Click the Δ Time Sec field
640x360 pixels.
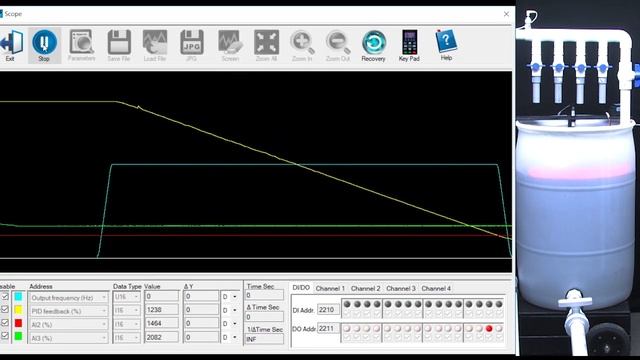264,317
